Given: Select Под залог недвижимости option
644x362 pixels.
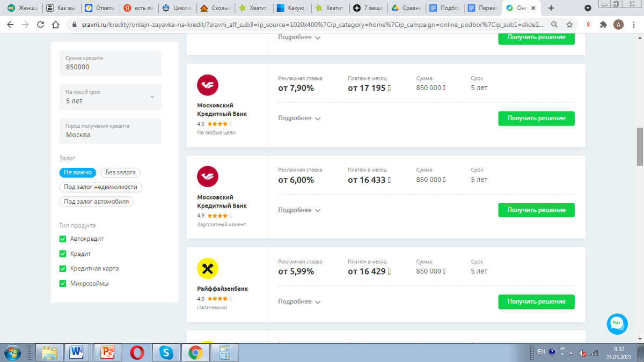Looking at the screenshot, I should tap(100, 187).
